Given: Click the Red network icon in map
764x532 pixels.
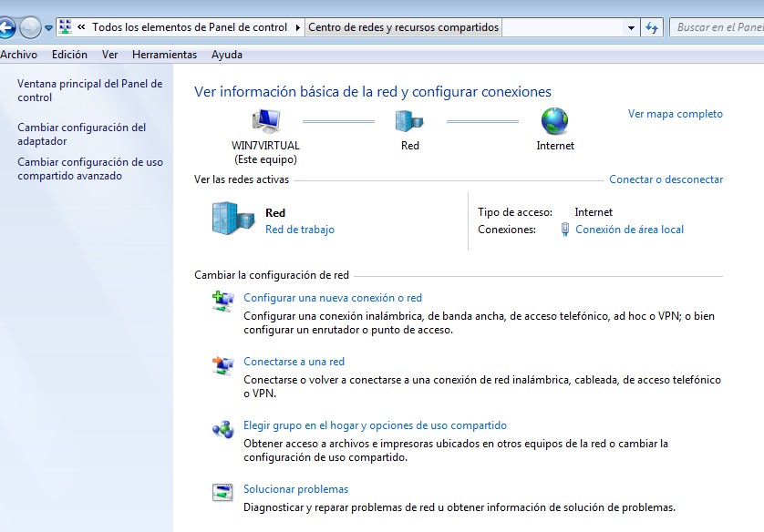Looking at the screenshot, I should 409,121.
